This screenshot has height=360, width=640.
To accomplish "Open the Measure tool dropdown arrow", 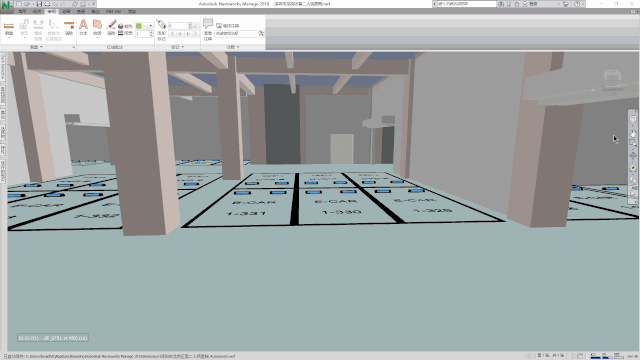I will pyautogui.click(x=9, y=37).
